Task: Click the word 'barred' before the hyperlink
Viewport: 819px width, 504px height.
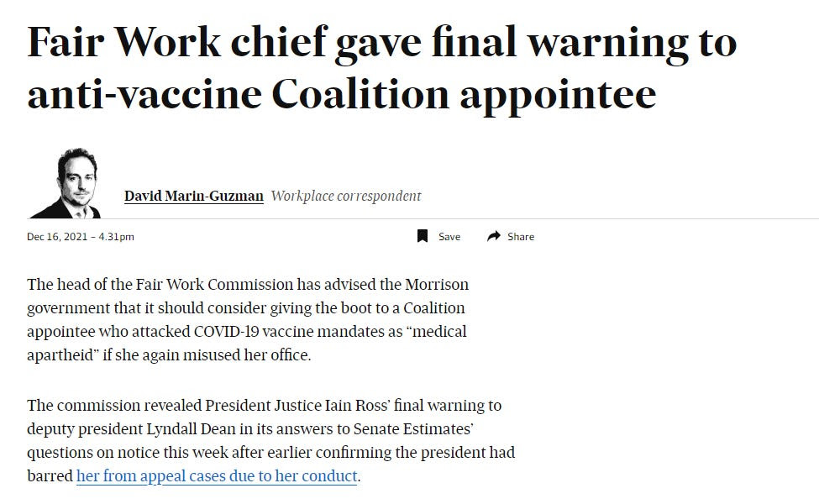Action: pos(50,475)
